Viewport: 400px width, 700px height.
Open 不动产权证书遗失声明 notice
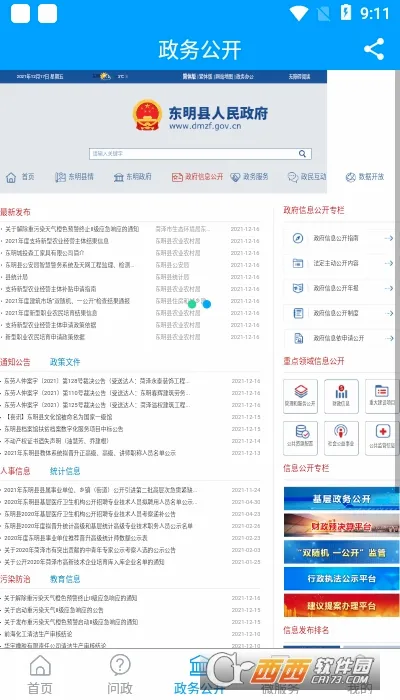56,441
